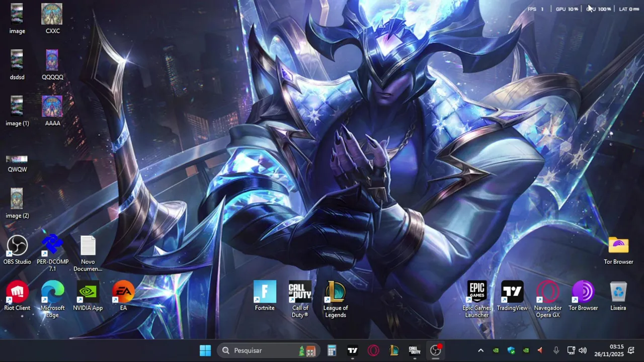Select the image (2) file
The image size is (644, 362).
pos(17,204)
